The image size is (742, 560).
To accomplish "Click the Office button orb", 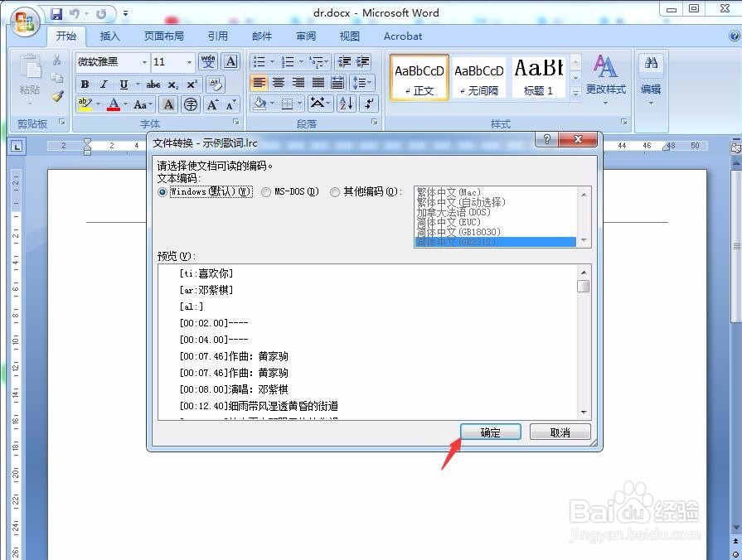I will point(25,22).
